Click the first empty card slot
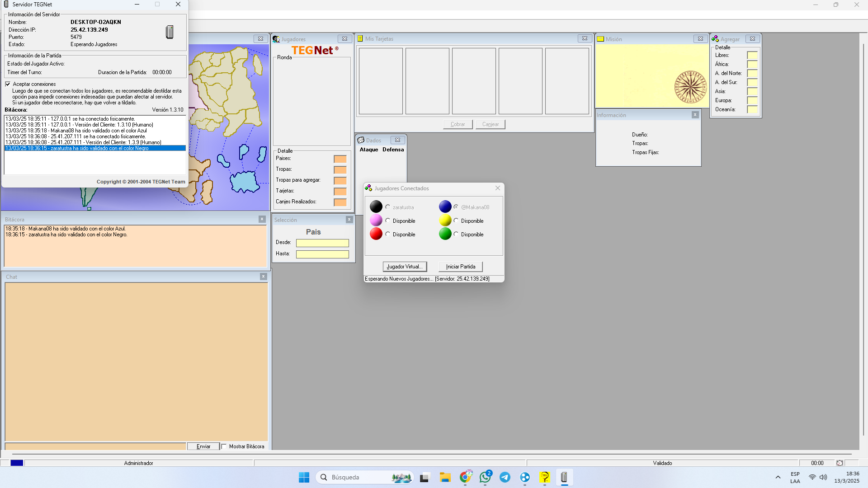 381,81
